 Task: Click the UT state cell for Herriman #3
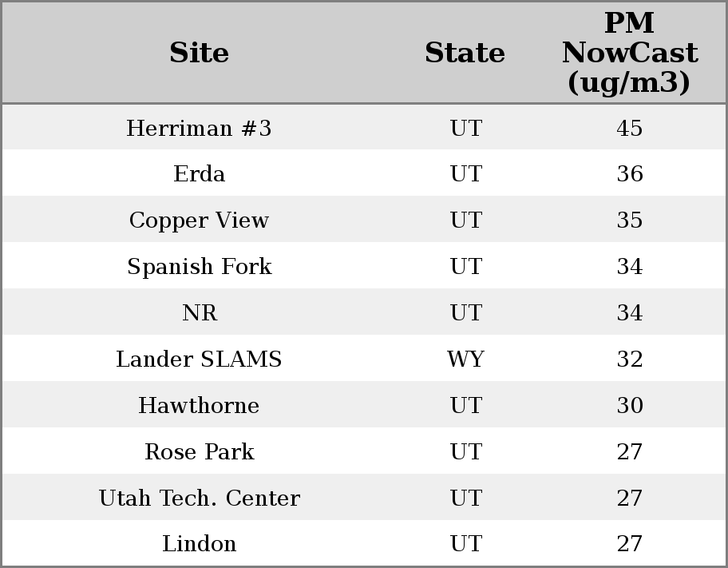pyautogui.click(x=465, y=128)
